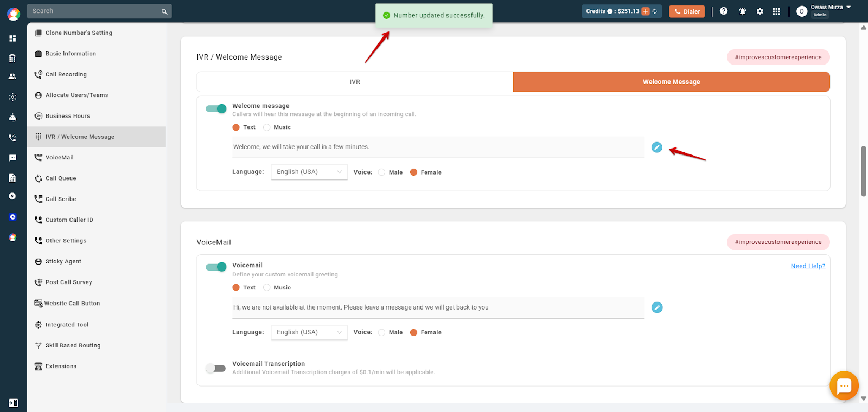Edit the welcome message text with the pencil icon
The image size is (868, 412).
tap(657, 147)
